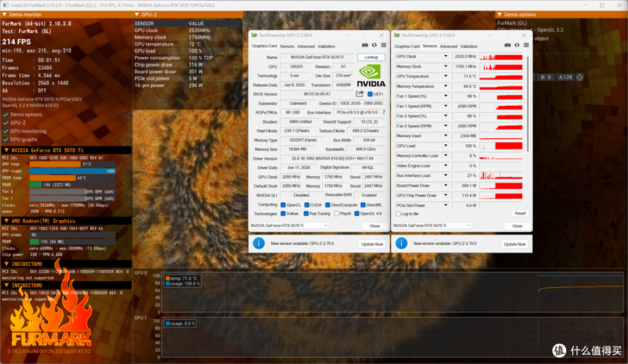Switch to Sensors tab in left GPU-Z window

(x=287, y=47)
